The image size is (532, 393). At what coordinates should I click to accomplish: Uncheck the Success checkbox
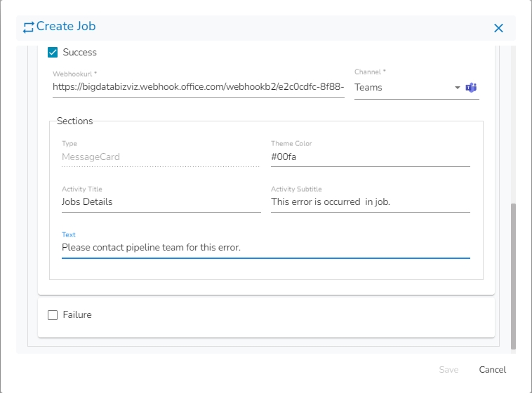click(53, 52)
